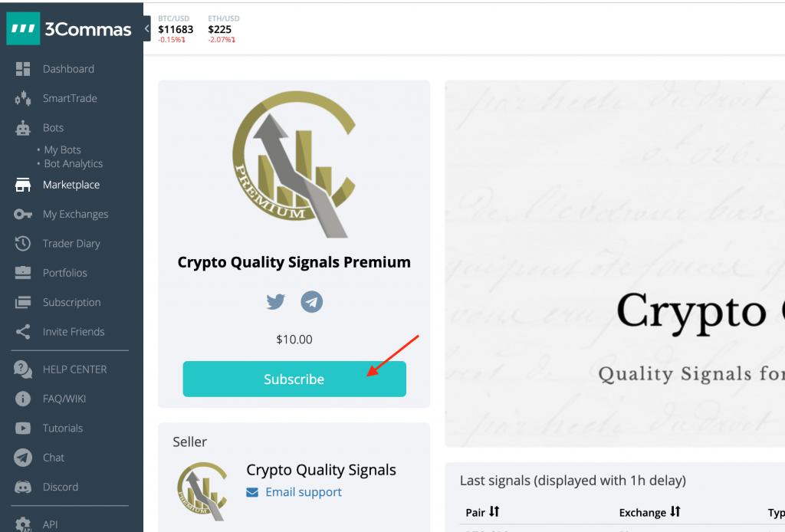This screenshot has height=532, width=785.
Task: Click the Trader Diary history icon
Action: pyautogui.click(x=23, y=244)
